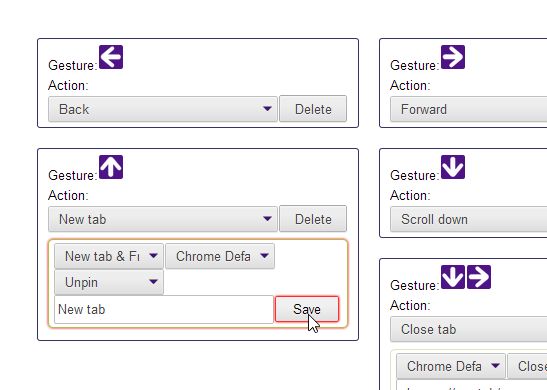
Task: Open the Unpin dropdown
Action: 109,282
